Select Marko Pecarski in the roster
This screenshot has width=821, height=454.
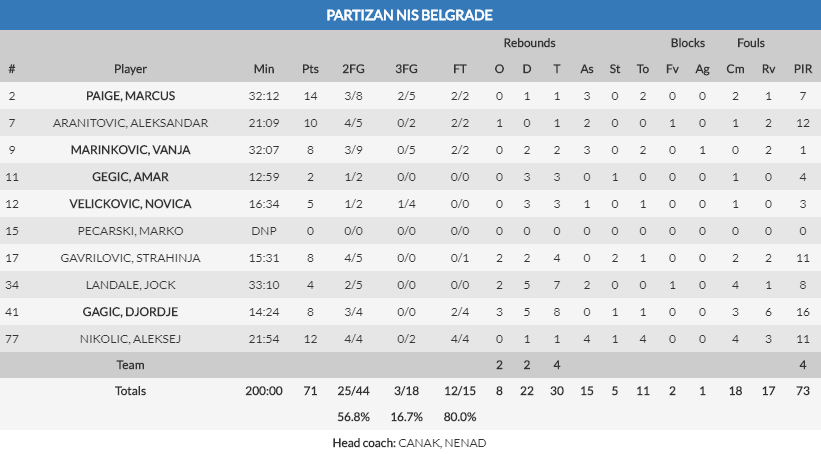[131, 231]
